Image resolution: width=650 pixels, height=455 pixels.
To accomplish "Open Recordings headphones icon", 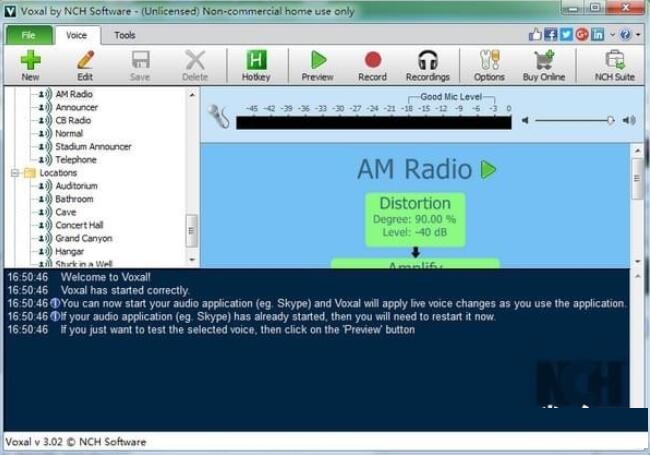I will click(427, 60).
